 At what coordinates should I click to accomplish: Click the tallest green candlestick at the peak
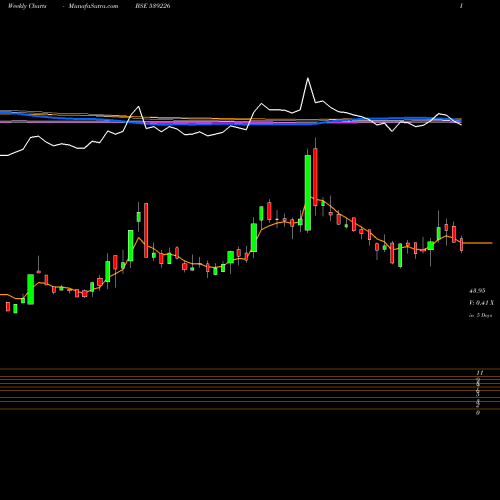coord(308,192)
